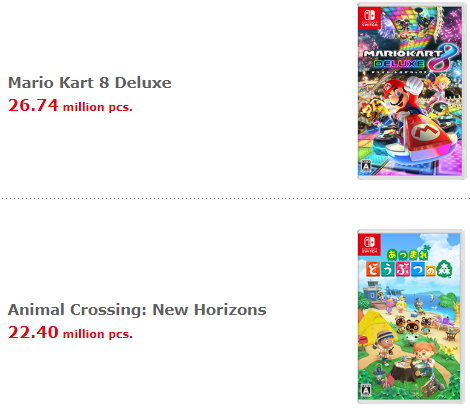
Task: Click the CERO A rating on Animal Crossing cover
Action: point(366,390)
